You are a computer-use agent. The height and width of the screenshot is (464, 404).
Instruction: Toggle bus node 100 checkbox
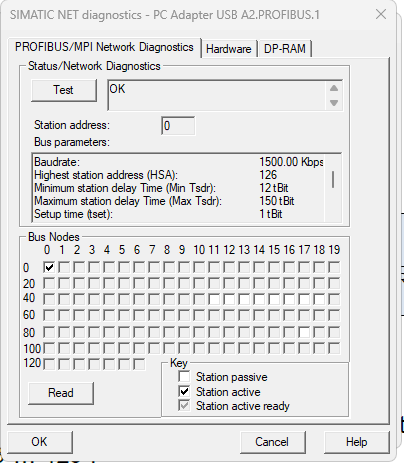(49, 348)
